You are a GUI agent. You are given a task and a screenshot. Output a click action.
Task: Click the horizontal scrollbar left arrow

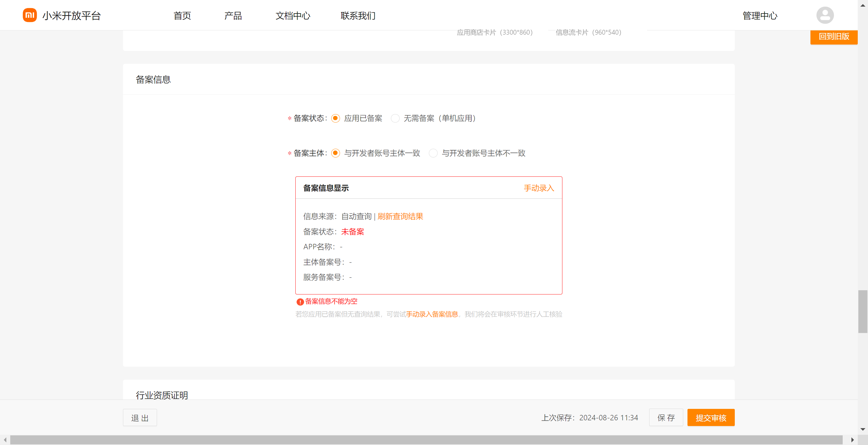(x=5, y=440)
